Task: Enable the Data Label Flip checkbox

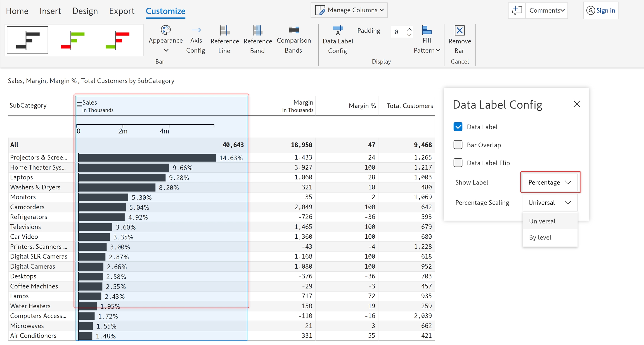Action: click(458, 163)
